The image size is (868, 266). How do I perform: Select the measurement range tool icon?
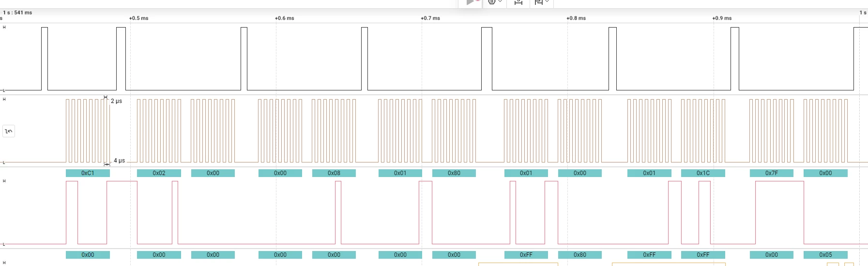518,2
